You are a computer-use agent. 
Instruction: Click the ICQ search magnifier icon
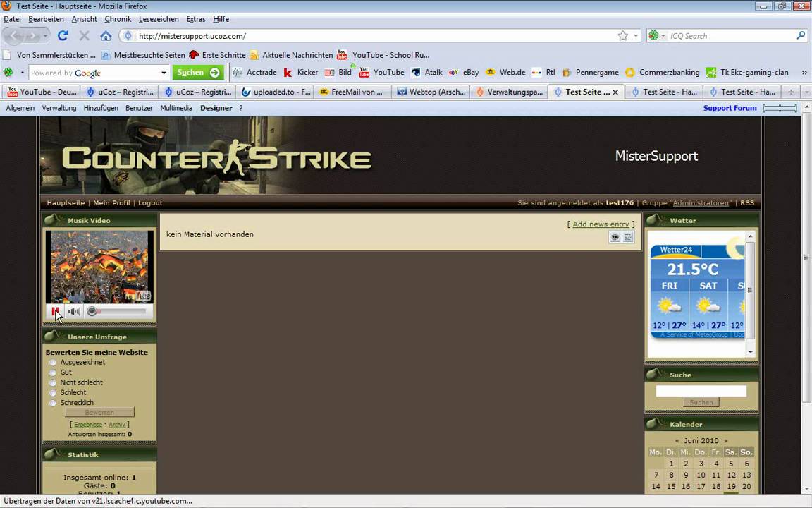tap(801, 35)
